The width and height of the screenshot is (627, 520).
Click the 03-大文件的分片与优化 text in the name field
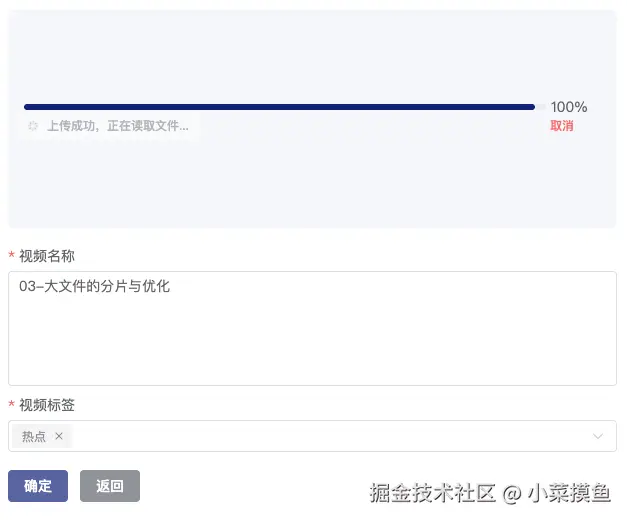[95, 286]
